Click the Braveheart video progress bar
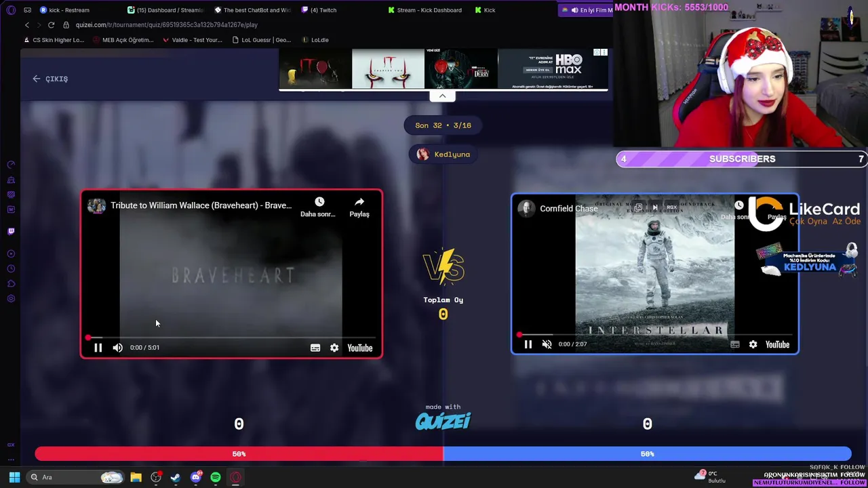Viewport: 868px width, 488px height. click(x=231, y=337)
